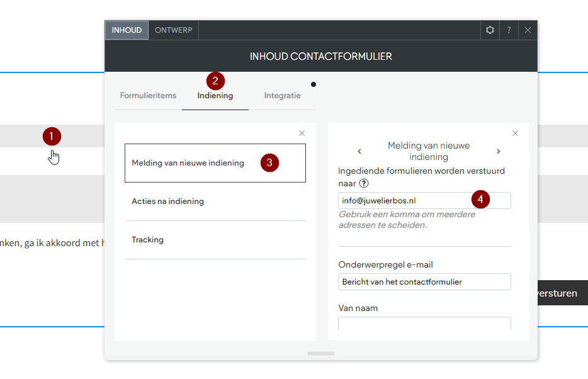Image resolution: width=588 pixels, height=379 pixels.
Task: Open the help question mark in header
Action: 509,30
